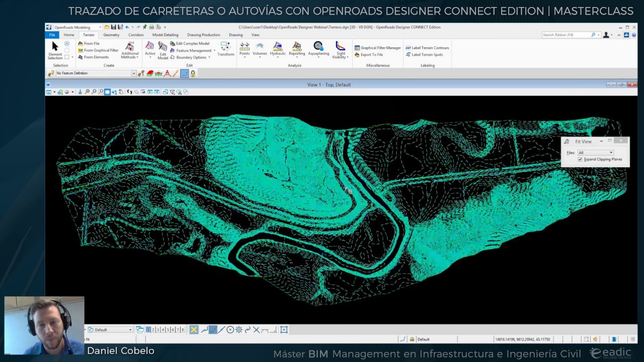This screenshot has width=644, height=362.
Task: Toggle view number 5 button
Action: pyautogui.click(x=168, y=330)
